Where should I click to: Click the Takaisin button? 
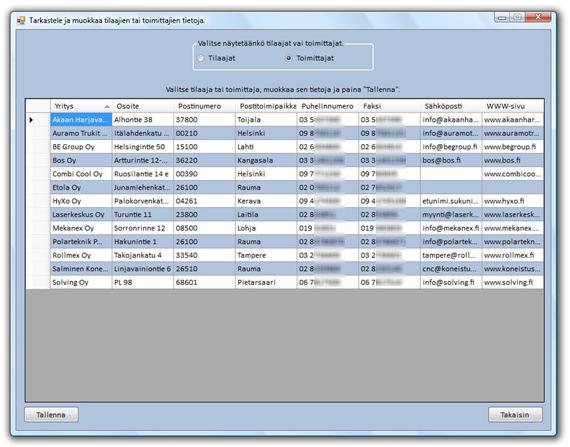[515, 415]
